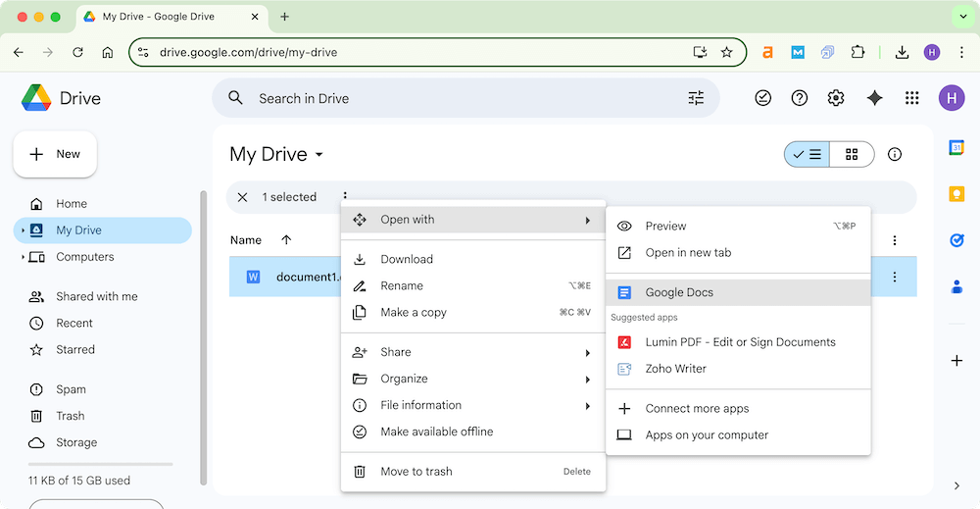Show the view details info icon

pos(894,154)
